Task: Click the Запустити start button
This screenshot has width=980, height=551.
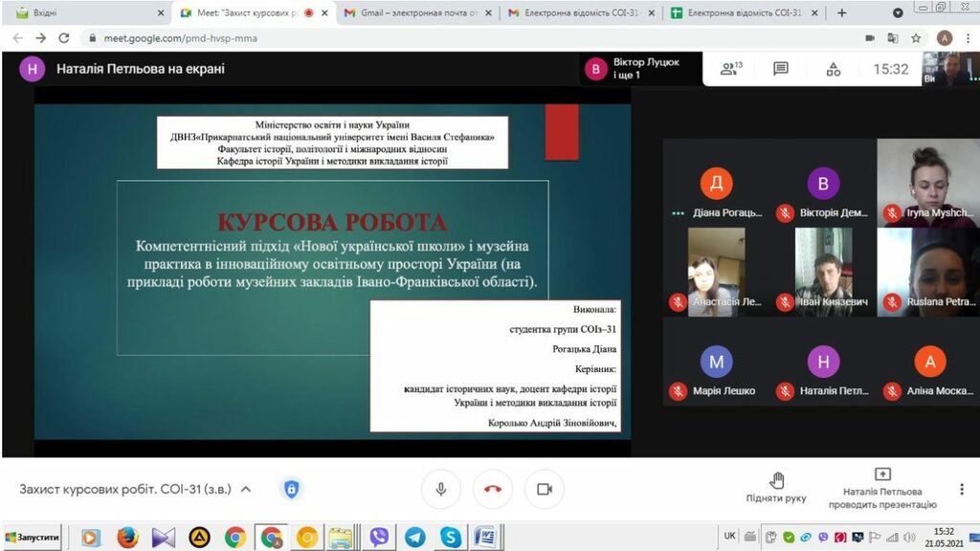Action: 33,537
